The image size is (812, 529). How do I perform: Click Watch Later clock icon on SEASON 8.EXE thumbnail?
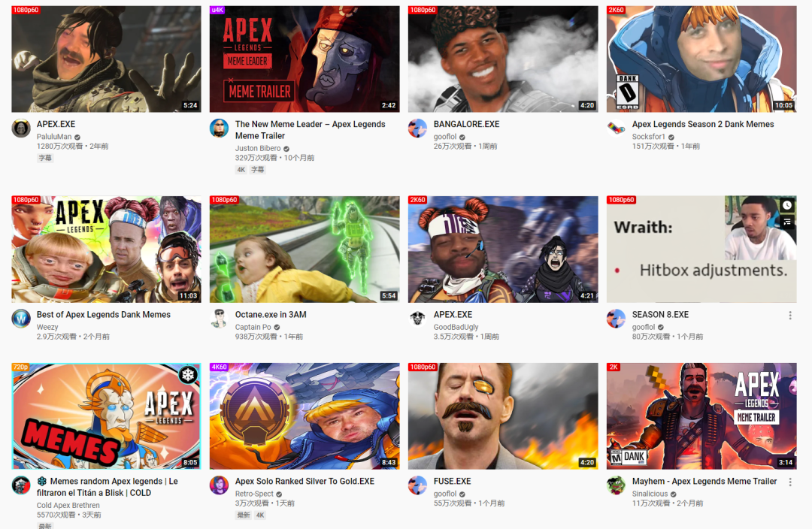pos(787,205)
